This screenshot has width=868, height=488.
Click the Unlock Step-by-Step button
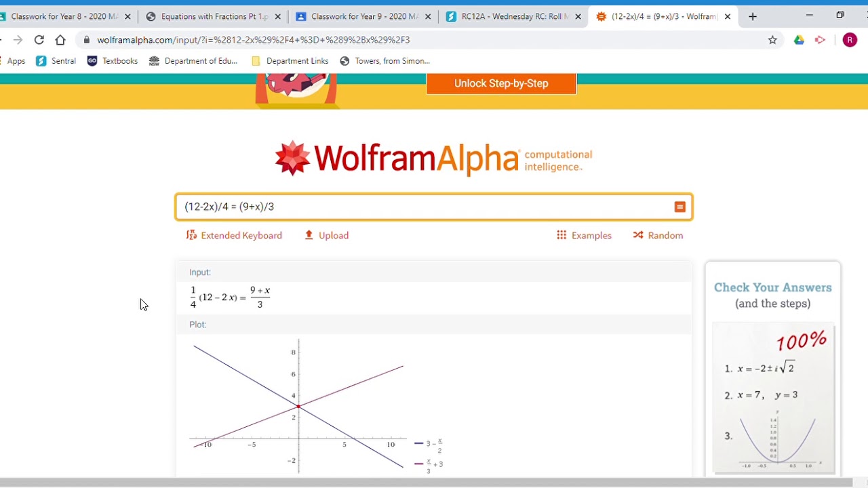pyautogui.click(x=501, y=83)
